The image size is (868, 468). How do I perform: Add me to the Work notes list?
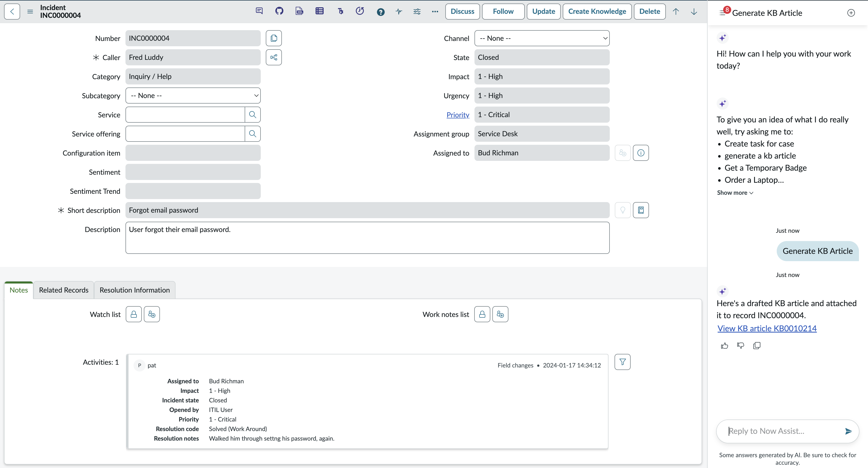[500, 314]
